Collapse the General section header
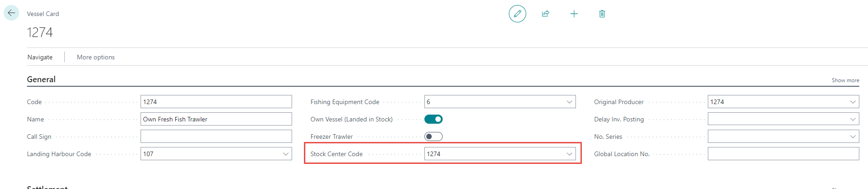868x189 pixels. [x=41, y=79]
